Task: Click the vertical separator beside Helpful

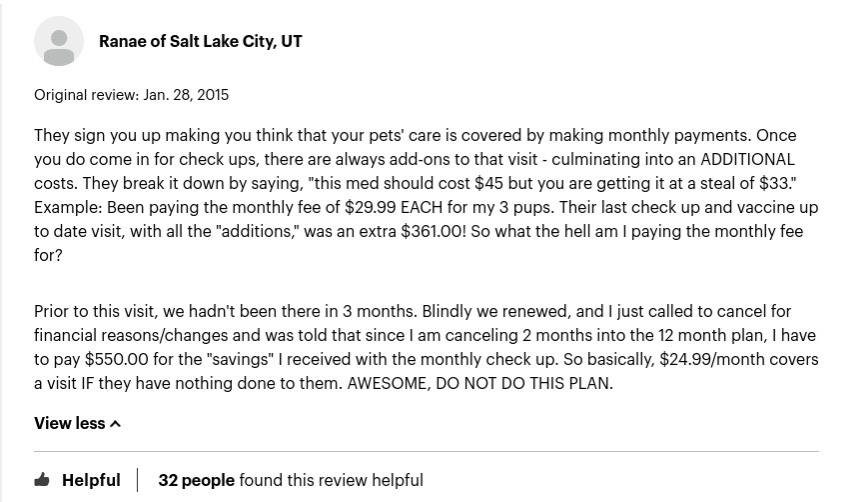Action: click(x=138, y=480)
